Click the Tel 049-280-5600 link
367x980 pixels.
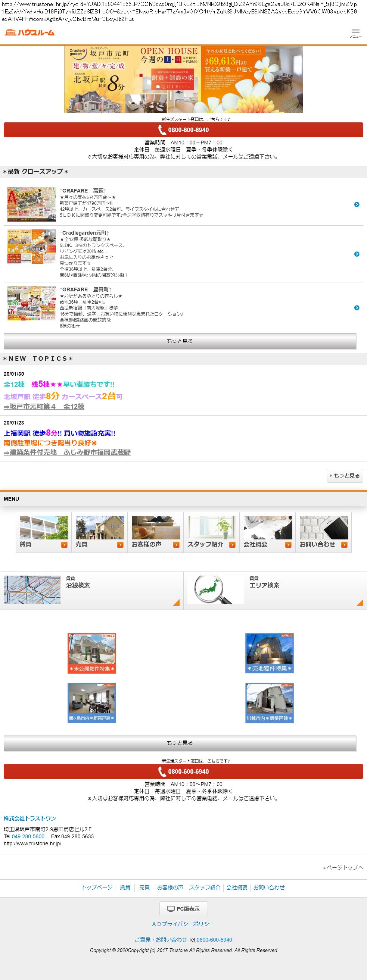28,836
